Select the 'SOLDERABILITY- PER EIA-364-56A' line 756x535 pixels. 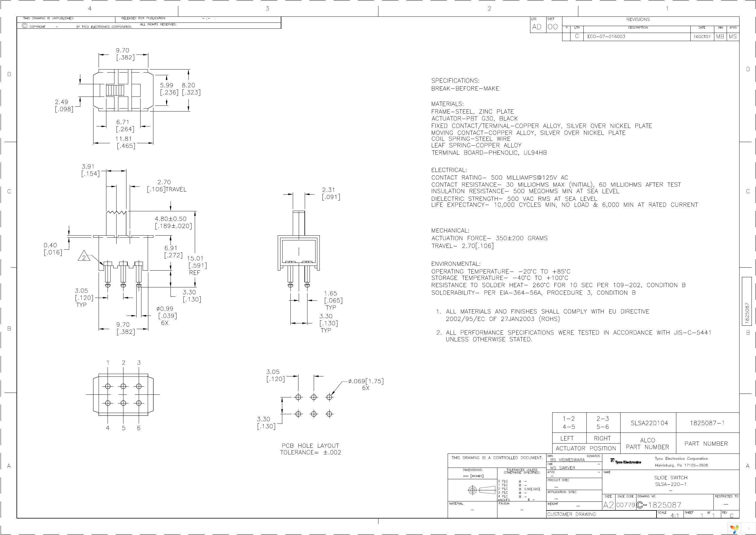click(533, 293)
